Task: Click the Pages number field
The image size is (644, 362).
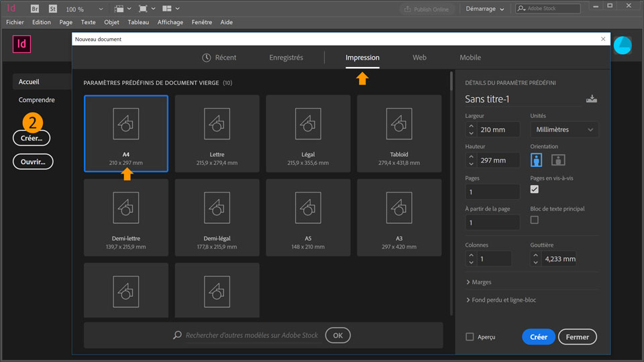Action: (492, 192)
